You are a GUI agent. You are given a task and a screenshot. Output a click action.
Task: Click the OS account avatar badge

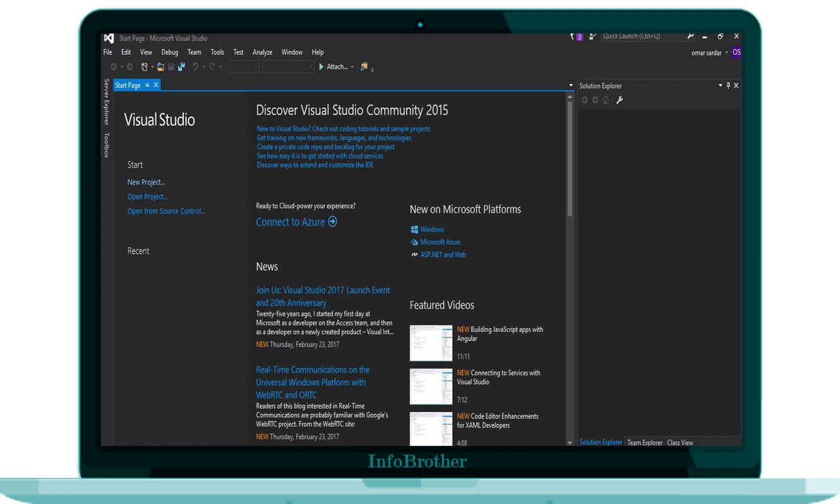737,52
